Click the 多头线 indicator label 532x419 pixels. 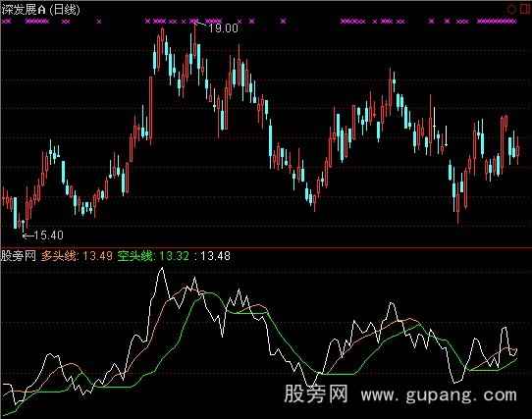59,256
